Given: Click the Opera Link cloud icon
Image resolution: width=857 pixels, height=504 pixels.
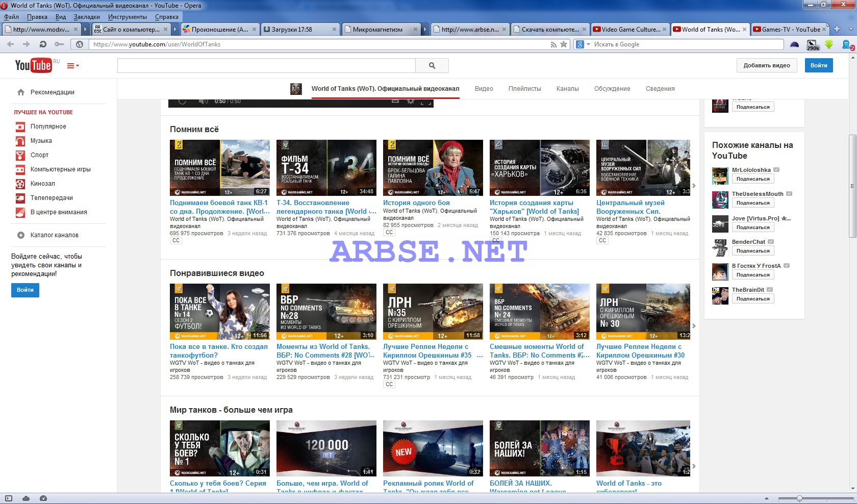Looking at the screenshot, I should point(26,498).
